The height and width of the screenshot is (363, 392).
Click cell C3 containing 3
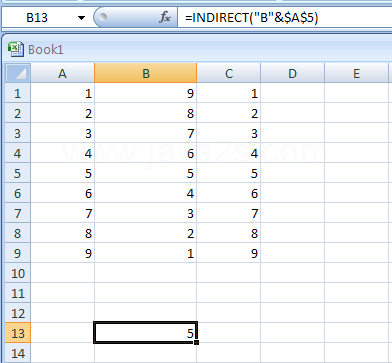tap(229, 133)
